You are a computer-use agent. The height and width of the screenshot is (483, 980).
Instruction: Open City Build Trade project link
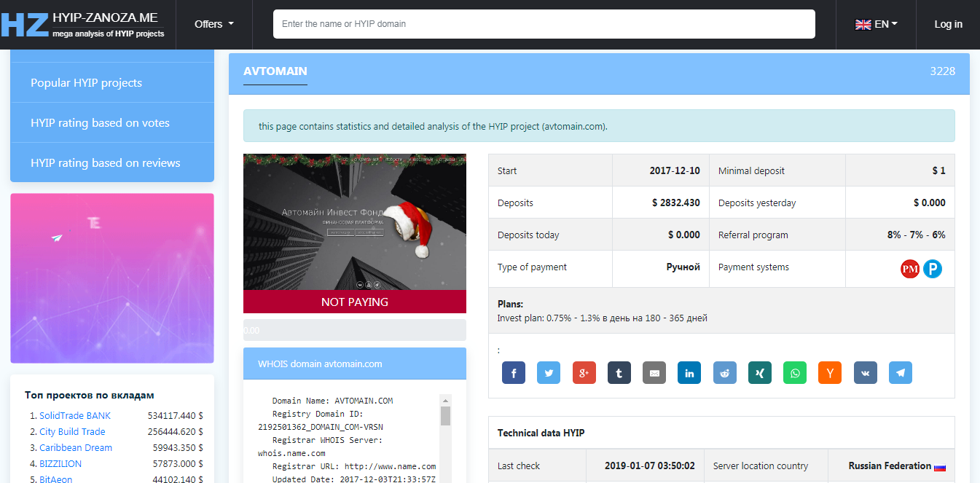point(72,432)
